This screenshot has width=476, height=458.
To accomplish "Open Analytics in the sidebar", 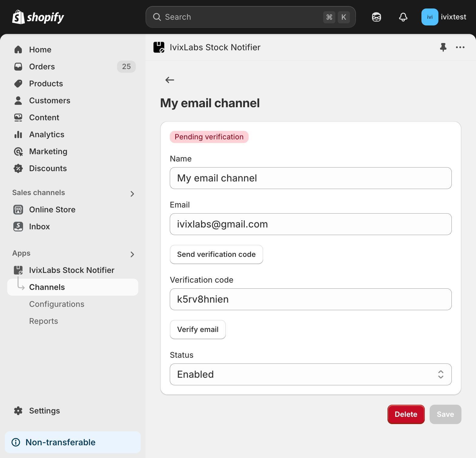I will [73, 134].
